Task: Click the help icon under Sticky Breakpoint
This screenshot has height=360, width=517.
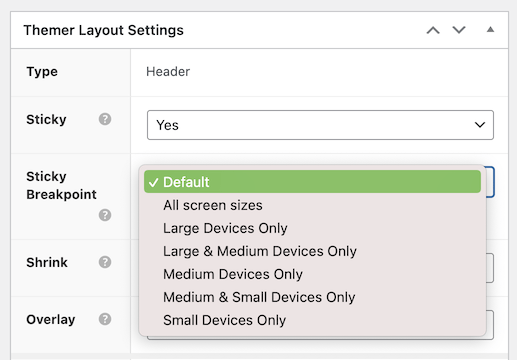Action: tap(105, 215)
